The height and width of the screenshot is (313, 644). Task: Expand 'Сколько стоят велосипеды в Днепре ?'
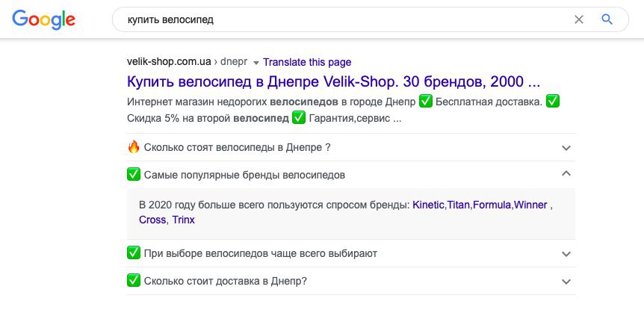tap(350, 147)
